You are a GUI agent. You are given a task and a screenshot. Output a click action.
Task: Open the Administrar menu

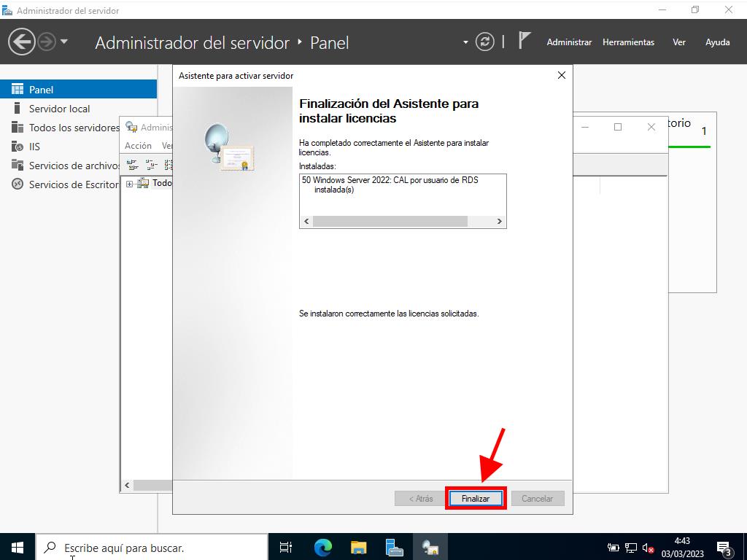tap(569, 42)
